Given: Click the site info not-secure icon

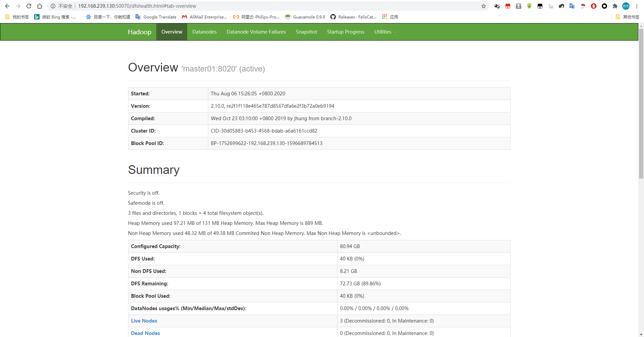Looking at the screenshot, I should [53, 6].
